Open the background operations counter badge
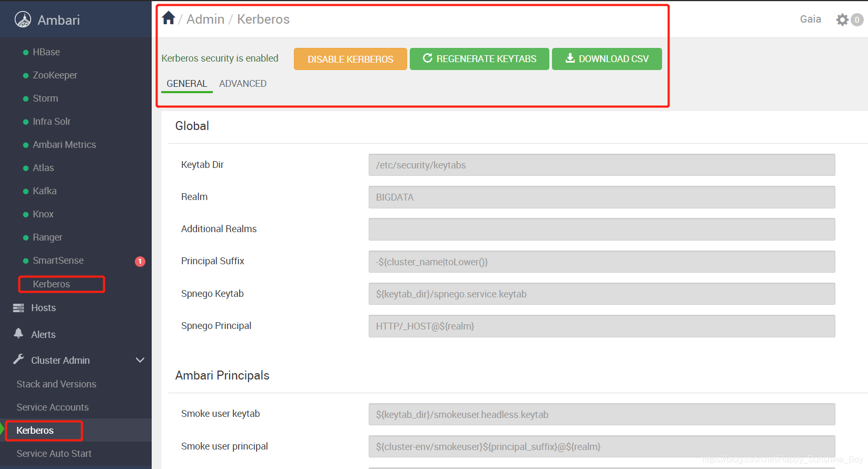This screenshot has width=868, height=469. pos(857,20)
